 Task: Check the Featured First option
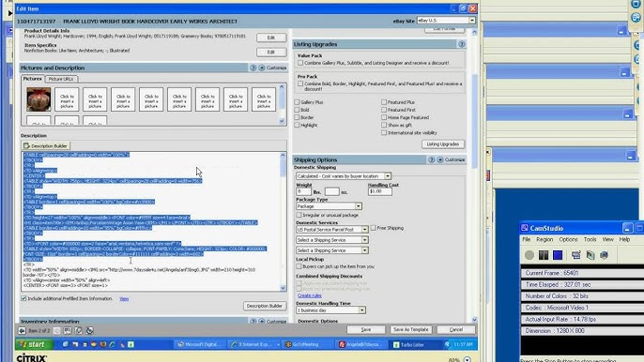click(x=384, y=110)
